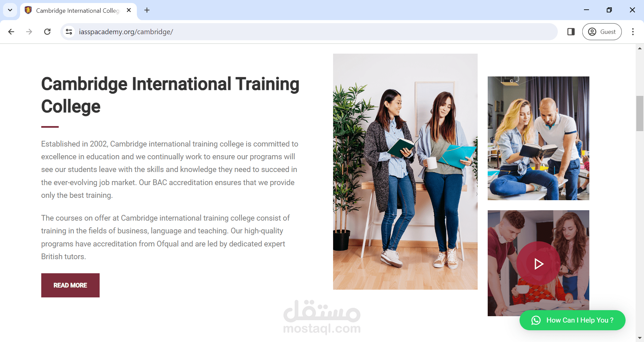Click the scrollbar down arrow
Viewport: 644px width, 342px height.
(x=640, y=338)
